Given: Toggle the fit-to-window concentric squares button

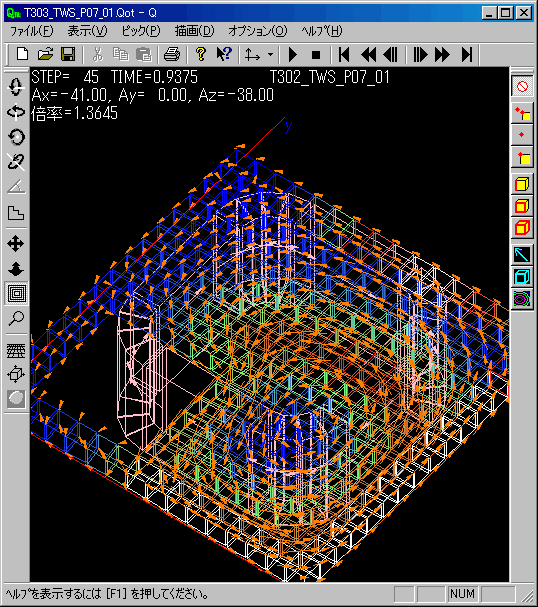Looking at the screenshot, I should (16, 293).
